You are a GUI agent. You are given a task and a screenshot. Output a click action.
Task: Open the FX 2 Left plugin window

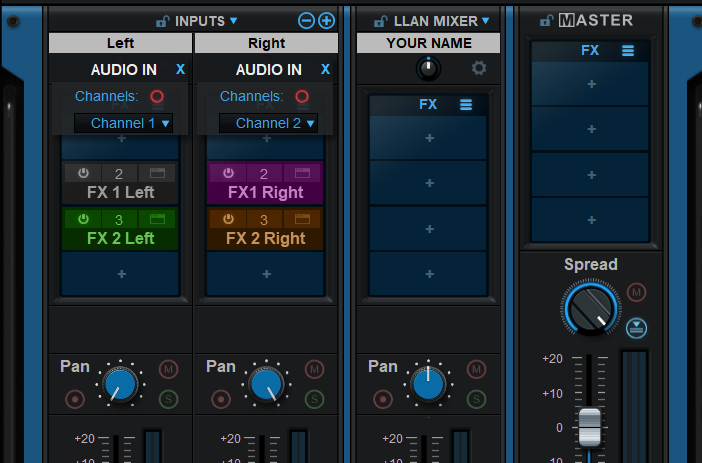(x=157, y=219)
